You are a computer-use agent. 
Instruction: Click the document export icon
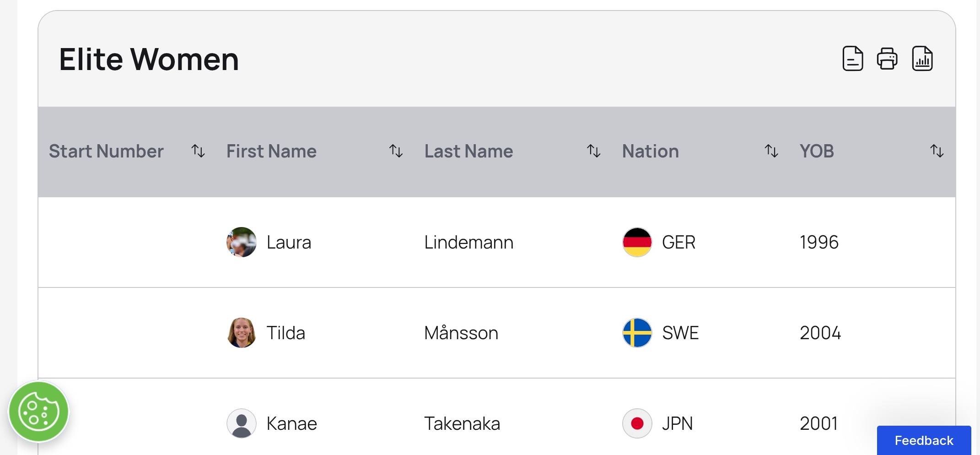click(x=852, y=59)
